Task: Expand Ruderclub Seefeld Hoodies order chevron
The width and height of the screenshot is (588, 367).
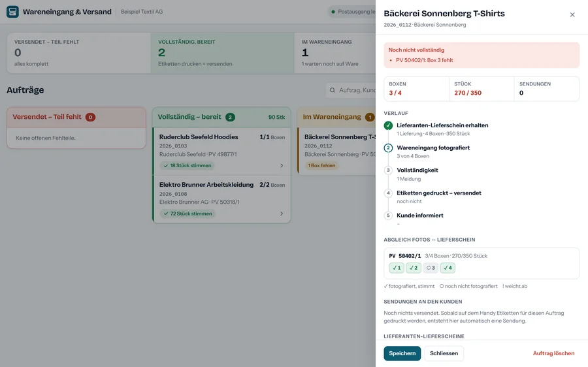Action: pyautogui.click(x=282, y=166)
